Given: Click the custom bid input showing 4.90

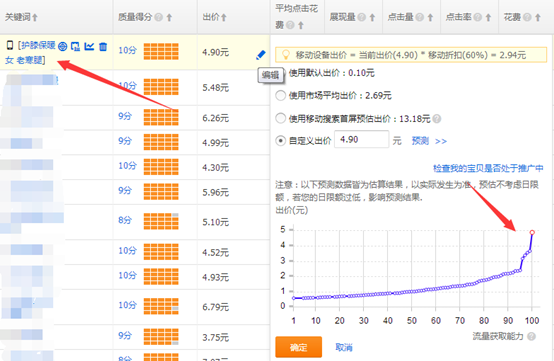Looking at the screenshot, I should [361, 140].
